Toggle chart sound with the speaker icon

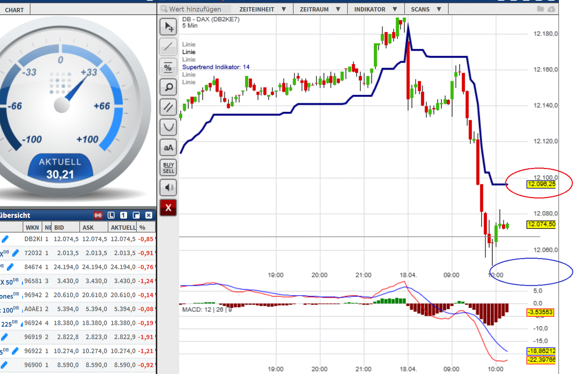pos(168,187)
